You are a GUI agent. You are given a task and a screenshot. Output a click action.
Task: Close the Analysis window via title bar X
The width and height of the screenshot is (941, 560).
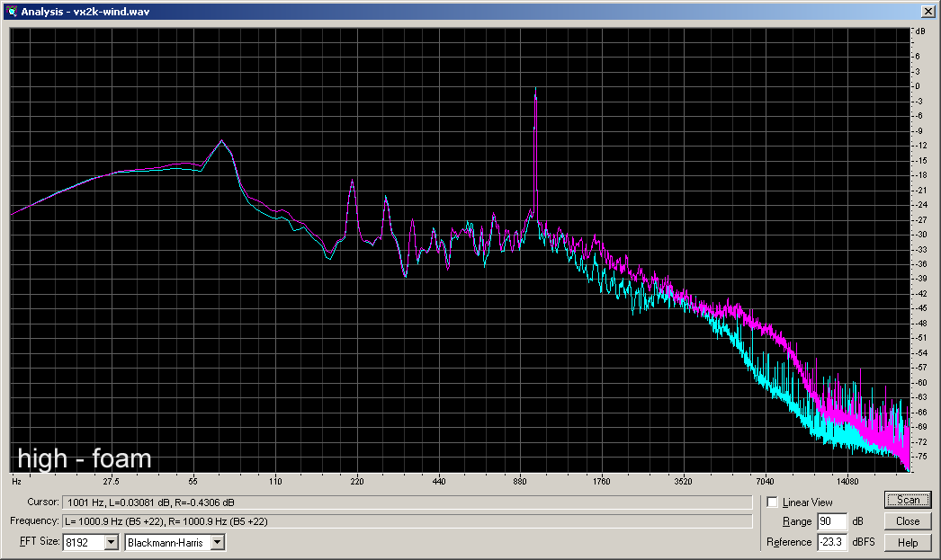click(928, 12)
